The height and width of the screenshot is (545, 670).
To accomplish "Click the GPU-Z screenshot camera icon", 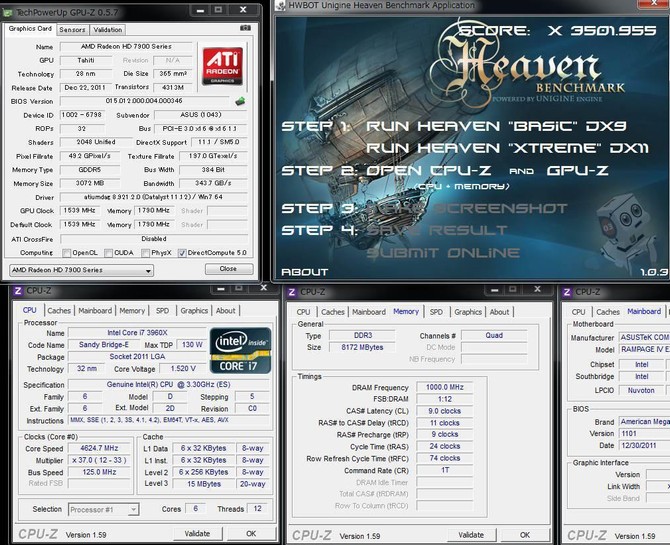I will 245,28.
